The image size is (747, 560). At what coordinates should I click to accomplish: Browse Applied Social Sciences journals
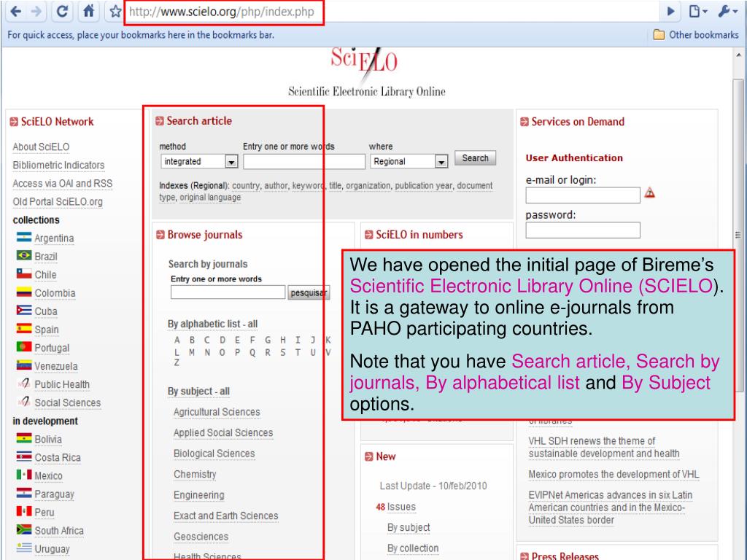pos(223,433)
